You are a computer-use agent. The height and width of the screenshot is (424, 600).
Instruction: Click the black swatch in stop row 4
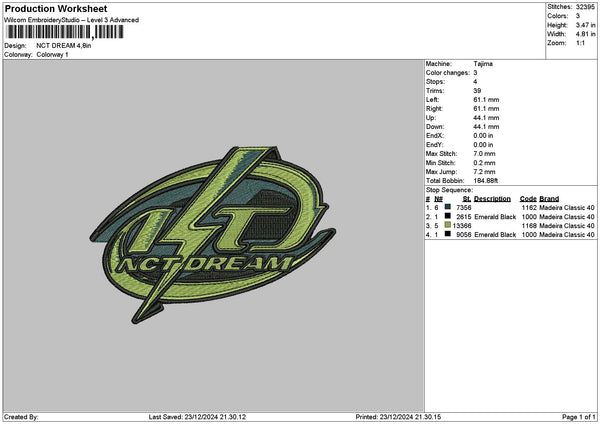coord(447,234)
